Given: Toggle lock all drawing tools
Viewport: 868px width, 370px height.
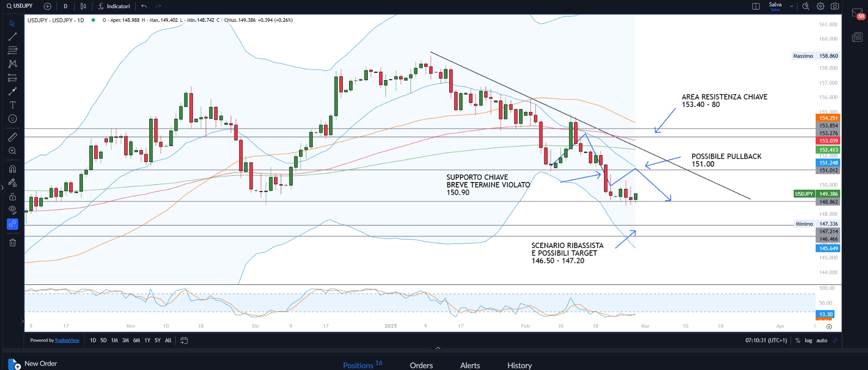Looking at the screenshot, I should [x=13, y=197].
